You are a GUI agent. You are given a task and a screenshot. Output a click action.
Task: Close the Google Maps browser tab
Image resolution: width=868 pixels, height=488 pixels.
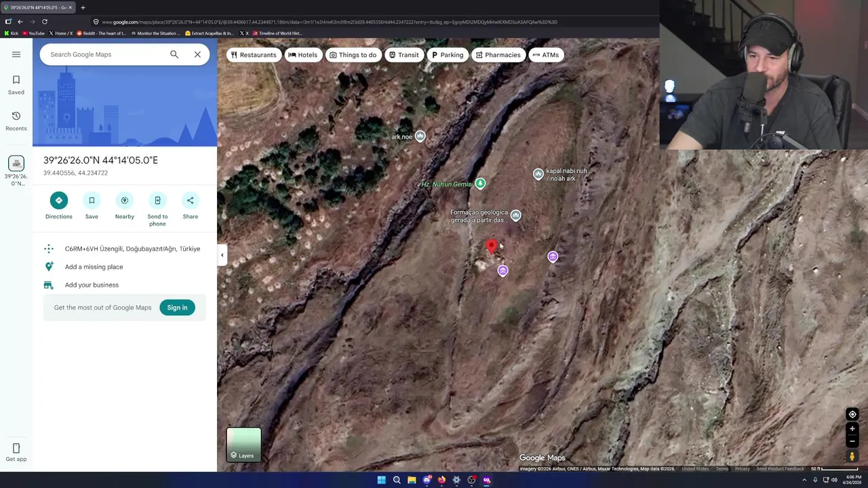[x=70, y=7]
